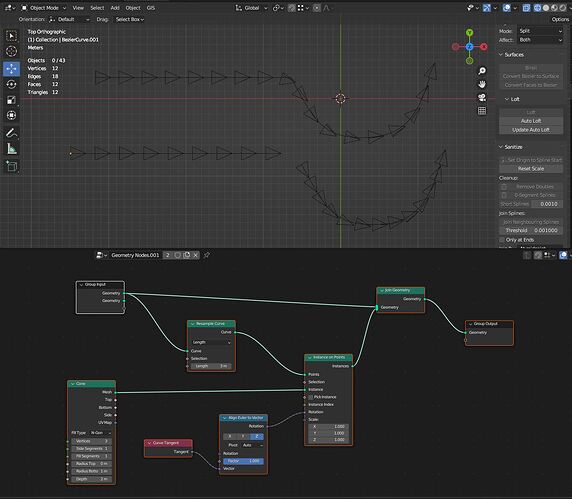Screen dimensions: 572x499
Task: Open the Cone Fill Type dropdown
Action: click(x=100, y=433)
